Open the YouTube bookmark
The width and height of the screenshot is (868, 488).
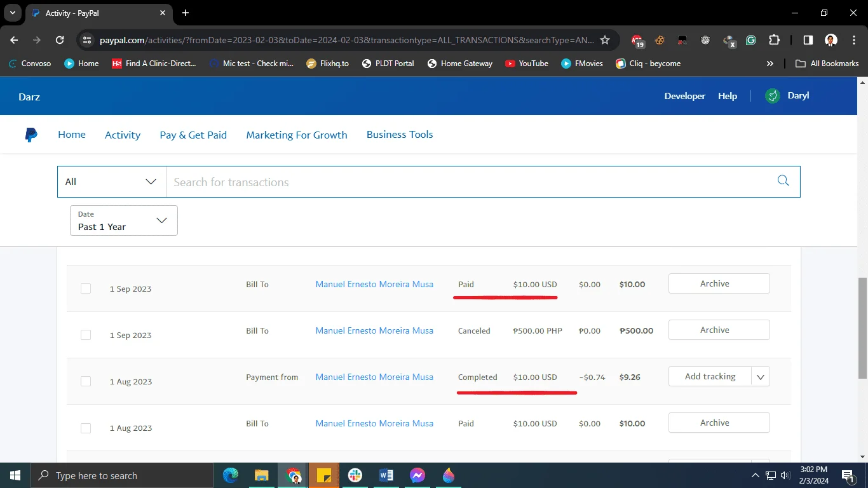(527, 64)
